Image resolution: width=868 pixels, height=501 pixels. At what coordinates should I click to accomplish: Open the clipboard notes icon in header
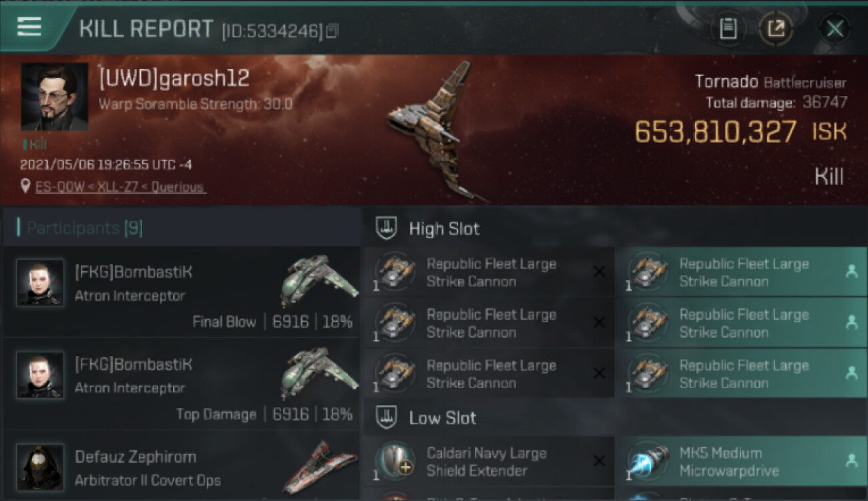coord(728,29)
